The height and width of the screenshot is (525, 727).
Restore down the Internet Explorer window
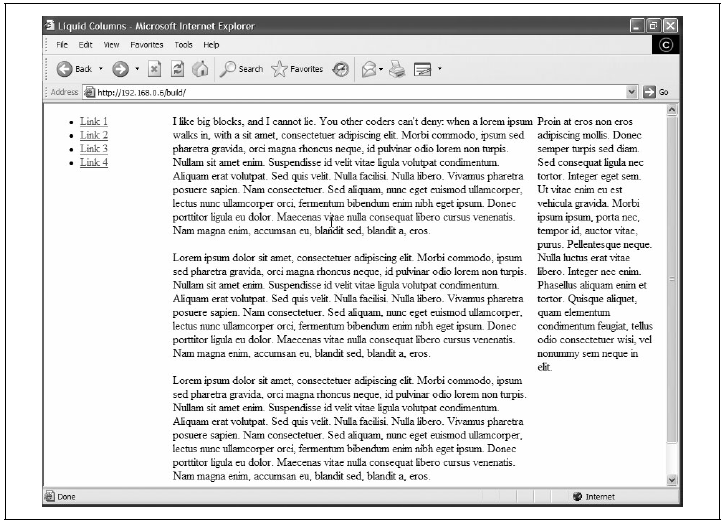click(x=653, y=26)
